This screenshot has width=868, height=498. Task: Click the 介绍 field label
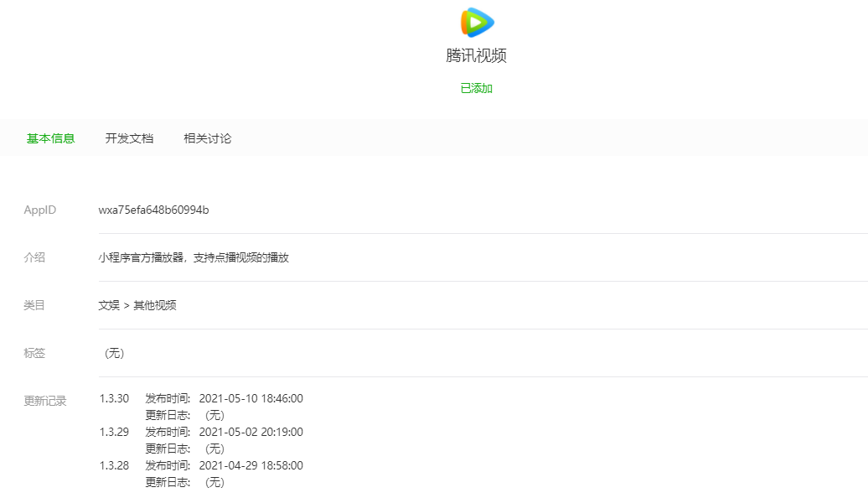click(x=34, y=257)
